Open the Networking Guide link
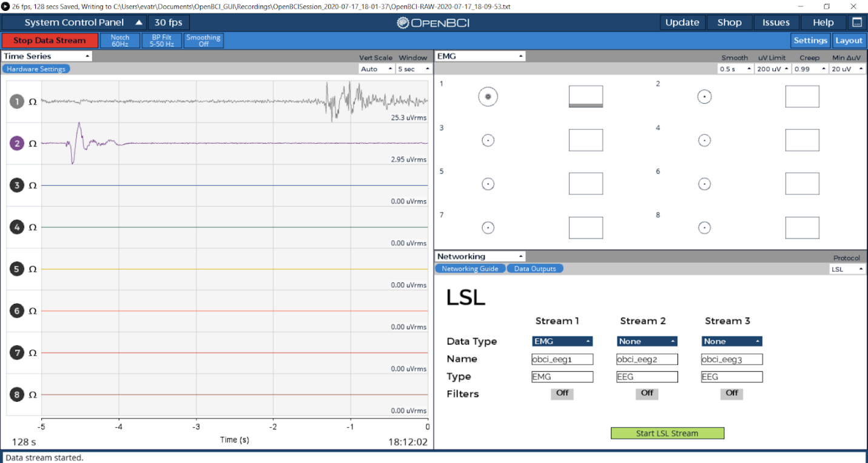 tap(470, 269)
